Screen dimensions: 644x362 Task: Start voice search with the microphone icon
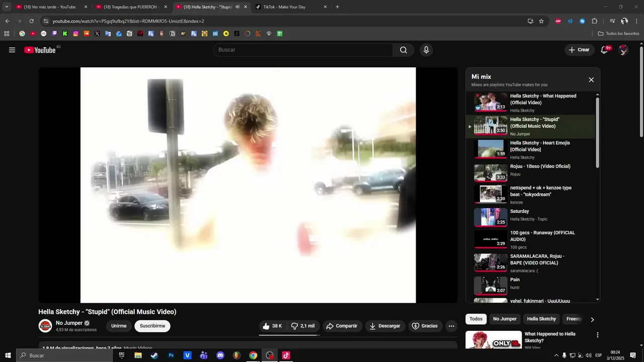[x=426, y=50]
